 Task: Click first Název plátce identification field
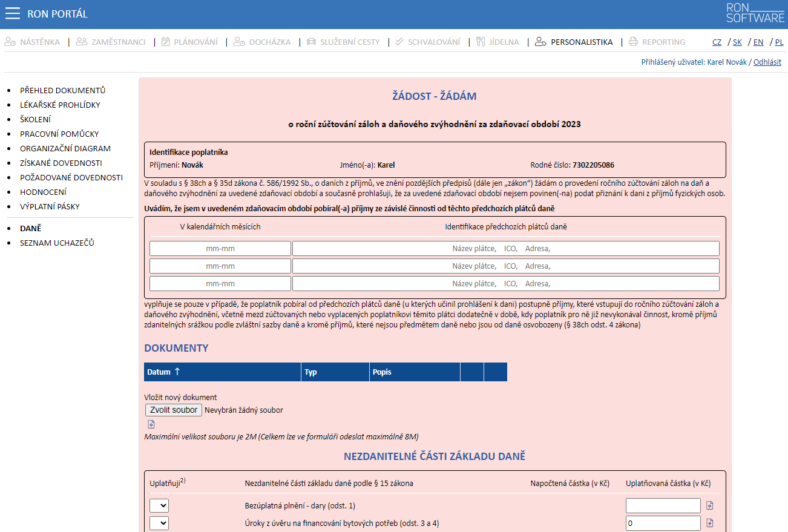[x=506, y=249]
